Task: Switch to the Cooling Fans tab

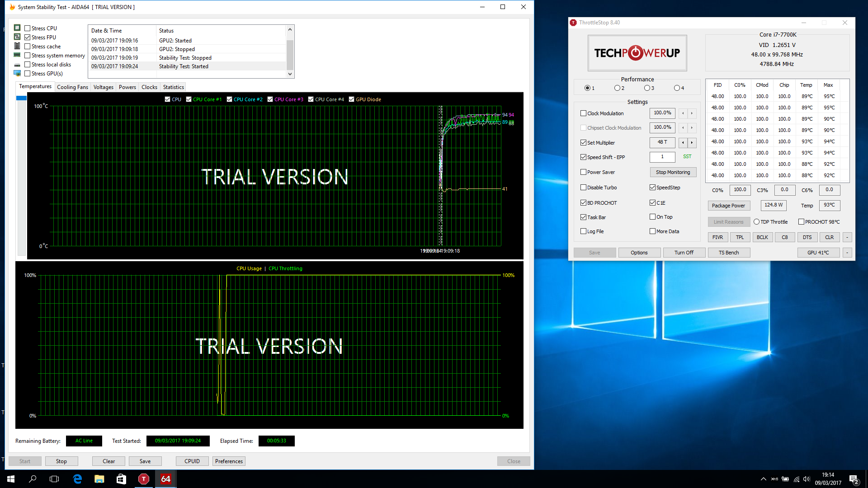Action: tap(72, 87)
